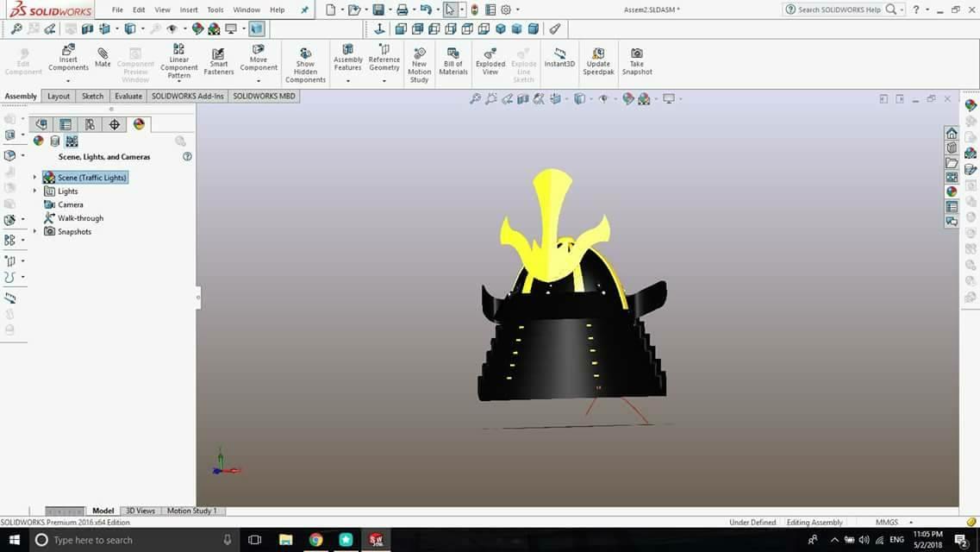980x552 pixels.
Task: Open the View menu
Action: [163, 10]
